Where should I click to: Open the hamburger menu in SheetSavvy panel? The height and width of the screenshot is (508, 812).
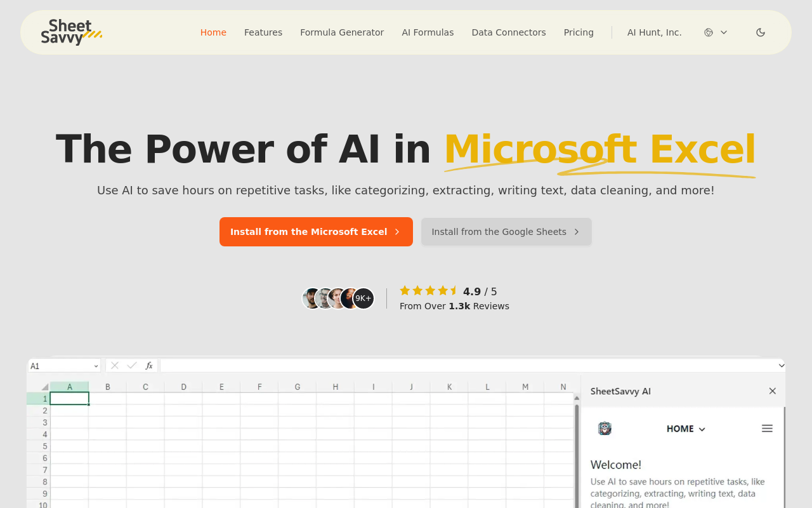(x=767, y=429)
